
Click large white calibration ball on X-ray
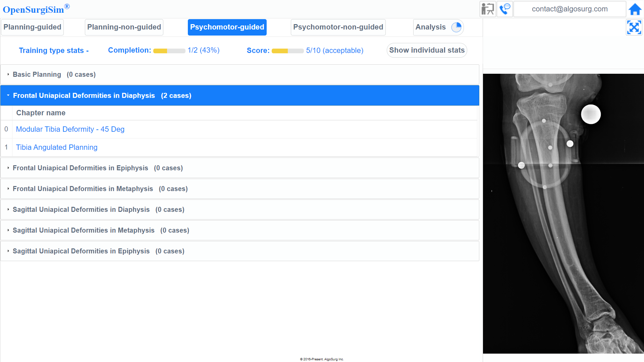(x=591, y=114)
